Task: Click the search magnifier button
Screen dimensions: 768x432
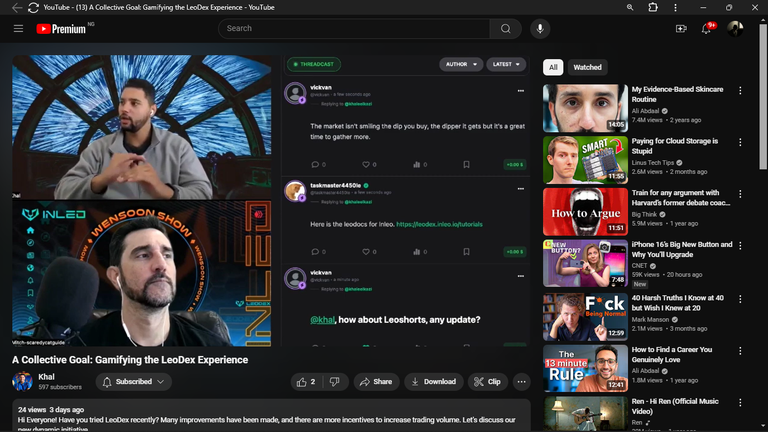Action: click(505, 28)
